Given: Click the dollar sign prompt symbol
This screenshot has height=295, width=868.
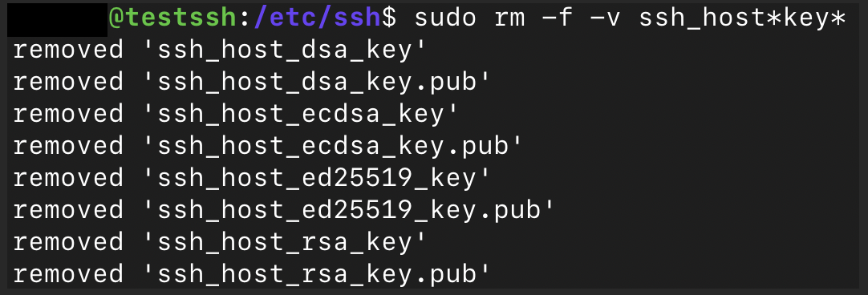Looking at the screenshot, I should coord(390,18).
